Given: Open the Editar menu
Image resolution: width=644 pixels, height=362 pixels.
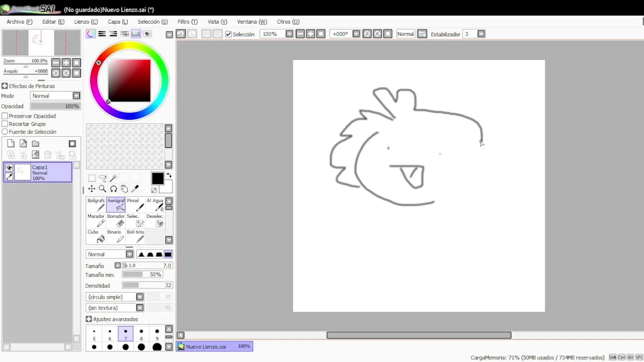Looking at the screenshot, I should point(53,22).
